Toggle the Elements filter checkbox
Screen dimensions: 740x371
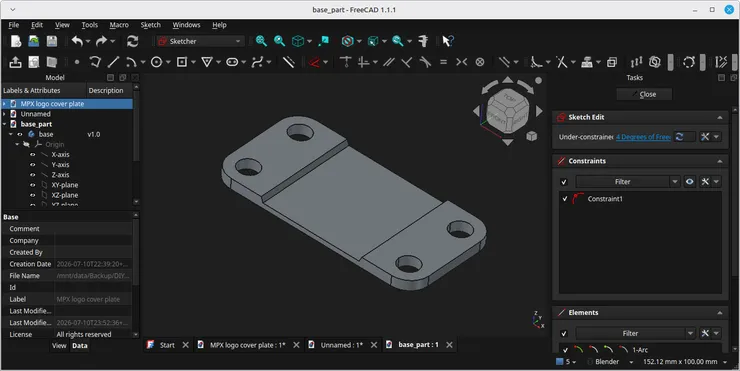pos(564,334)
